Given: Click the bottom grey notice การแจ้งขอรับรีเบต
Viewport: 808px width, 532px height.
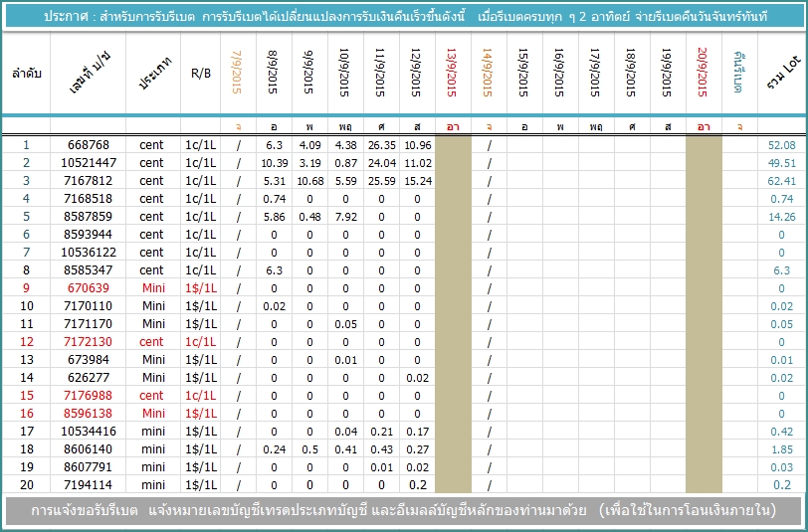Looking at the screenshot, I should [x=403, y=510].
